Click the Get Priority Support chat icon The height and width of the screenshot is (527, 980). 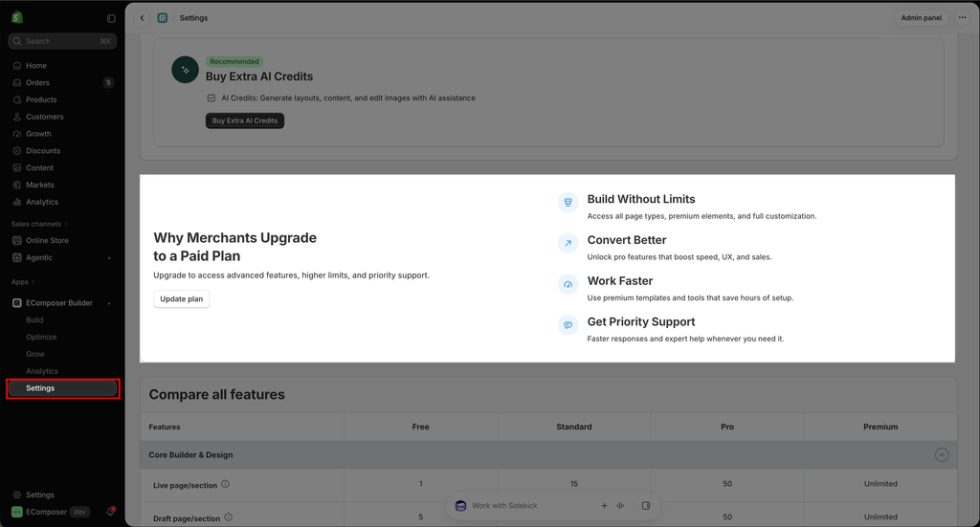click(x=568, y=324)
